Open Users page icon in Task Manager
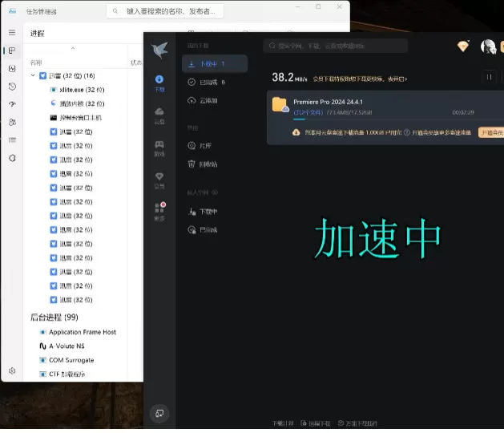The width and height of the screenshot is (504, 433). click(x=12, y=122)
